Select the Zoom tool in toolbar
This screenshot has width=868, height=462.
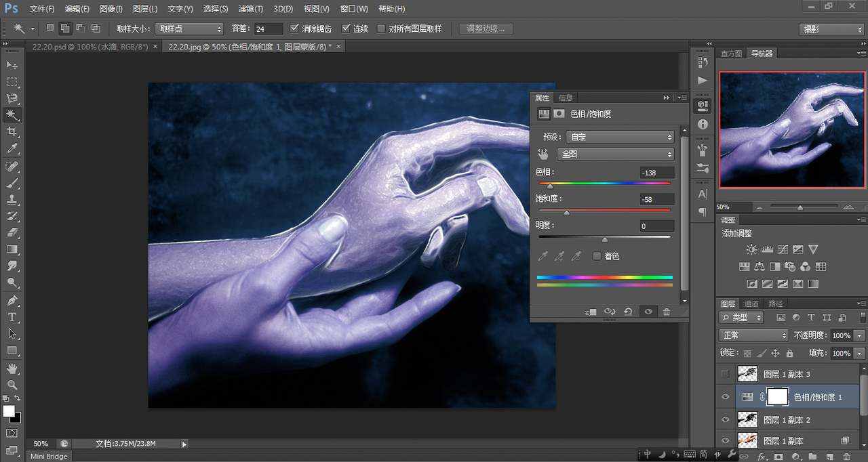(12, 385)
